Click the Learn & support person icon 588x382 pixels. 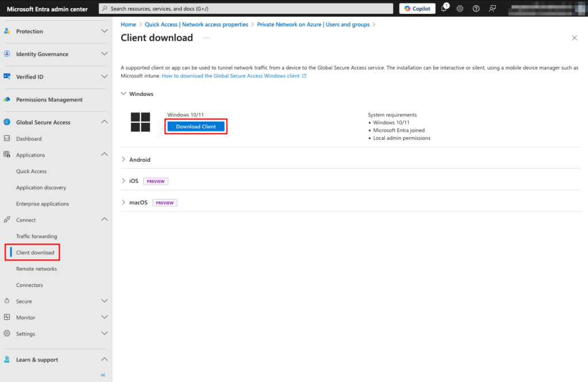[7, 360]
